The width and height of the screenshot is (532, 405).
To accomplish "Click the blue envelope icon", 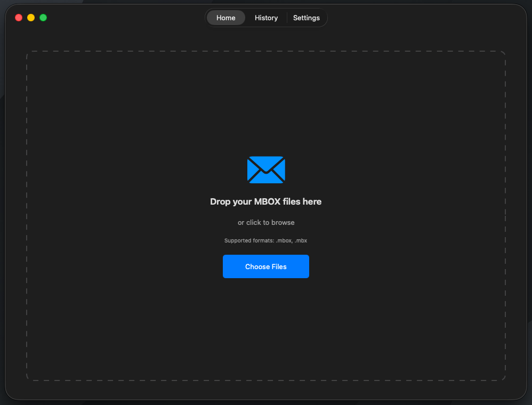I will click(x=266, y=169).
